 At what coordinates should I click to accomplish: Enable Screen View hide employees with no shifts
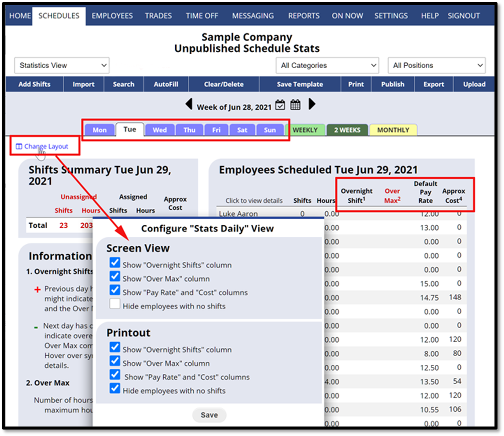coord(115,304)
